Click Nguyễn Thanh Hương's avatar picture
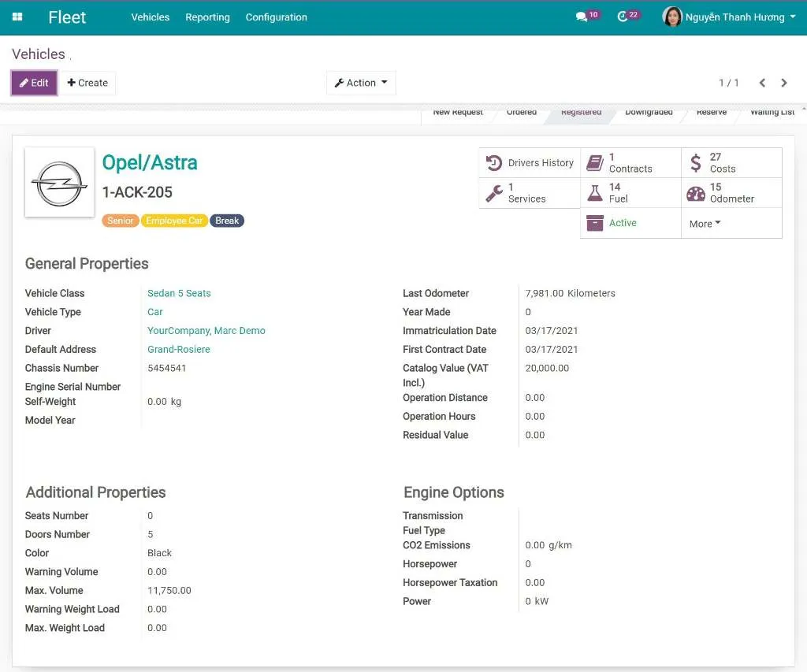Viewport: 807px width, 672px height. 671,17
